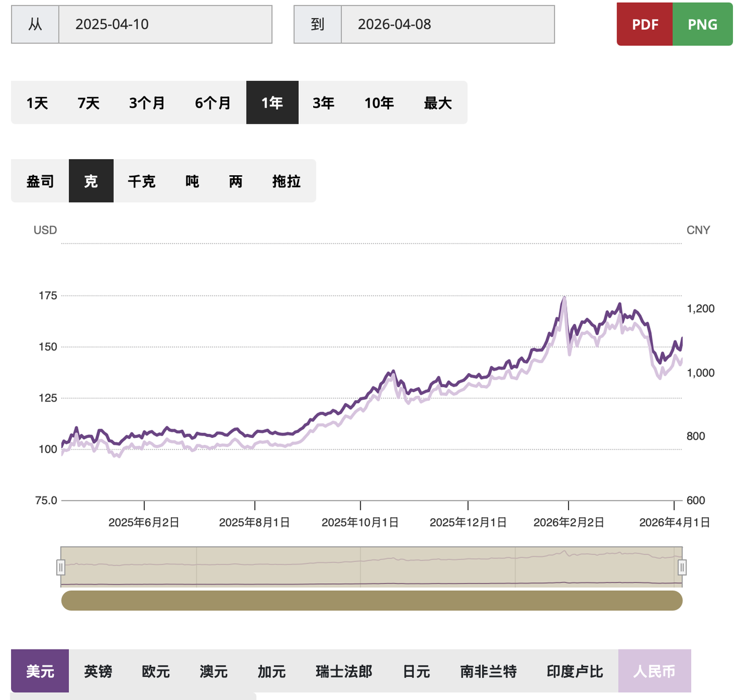The height and width of the screenshot is (700, 741).
Task: Choose the 3个月 range
Action: pos(147,103)
